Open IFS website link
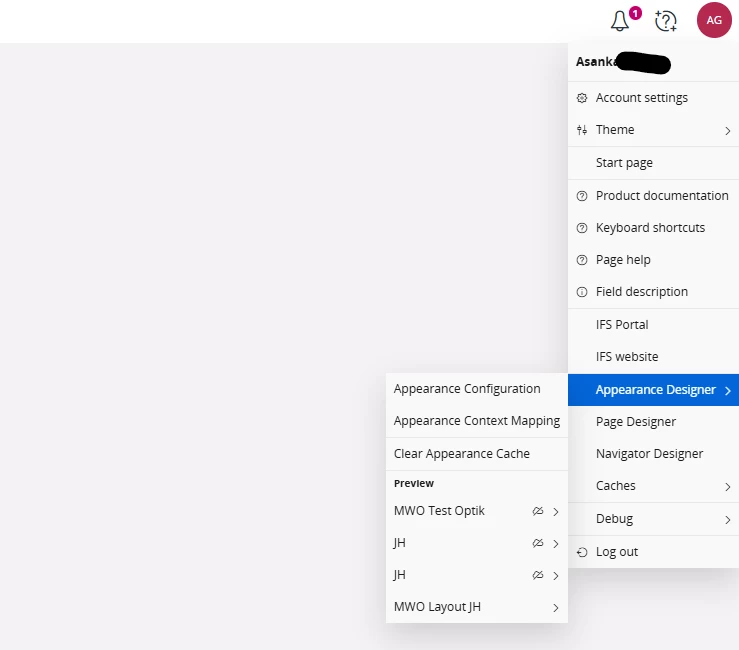The width and height of the screenshot is (739, 650). 653,357
